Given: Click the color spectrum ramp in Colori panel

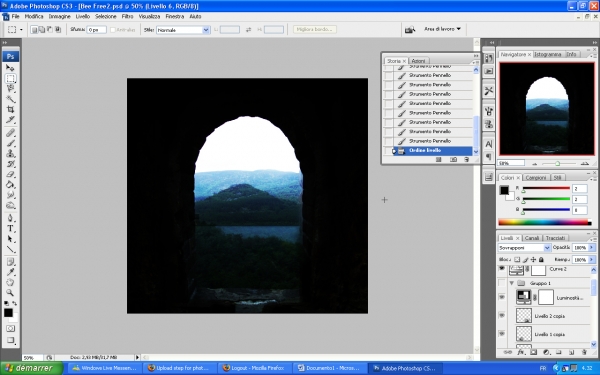Looking at the screenshot, I should [545, 222].
